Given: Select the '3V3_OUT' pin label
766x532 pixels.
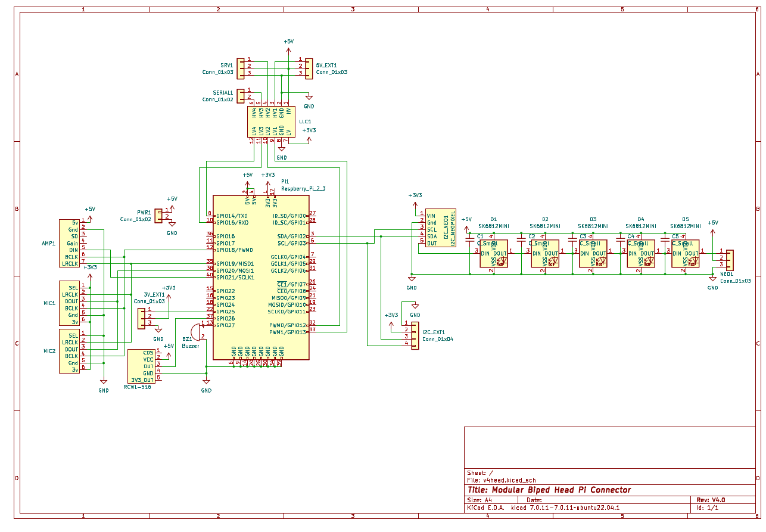Looking at the screenshot, I should [x=142, y=380].
